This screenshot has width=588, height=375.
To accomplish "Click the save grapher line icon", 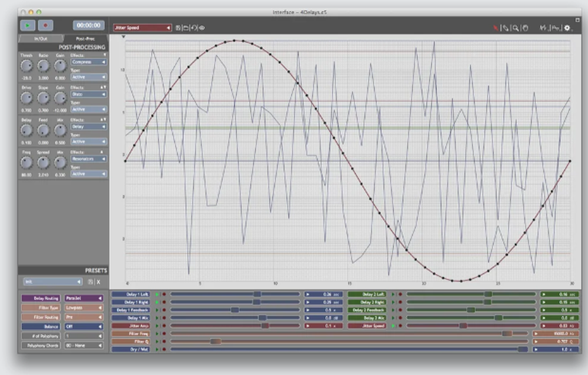I will (x=178, y=28).
